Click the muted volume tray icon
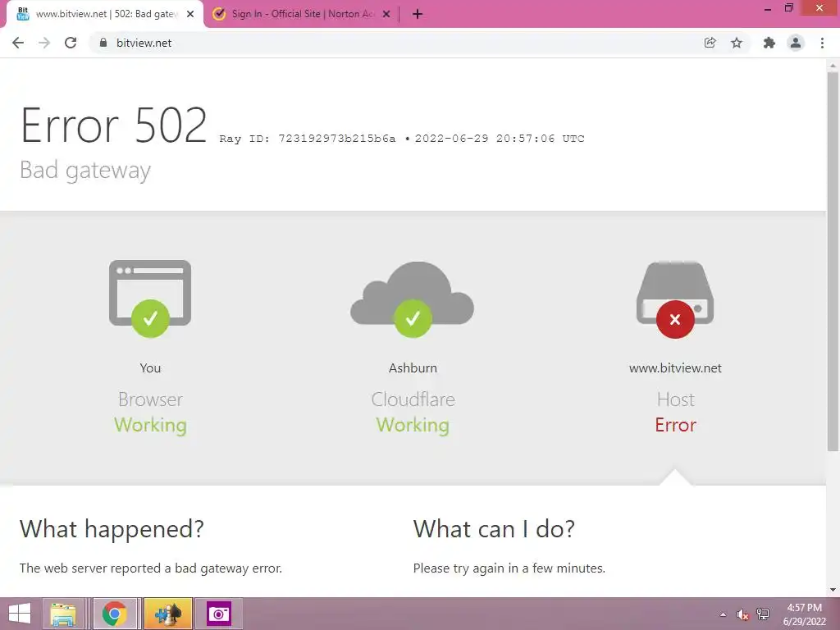 coord(742,614)
